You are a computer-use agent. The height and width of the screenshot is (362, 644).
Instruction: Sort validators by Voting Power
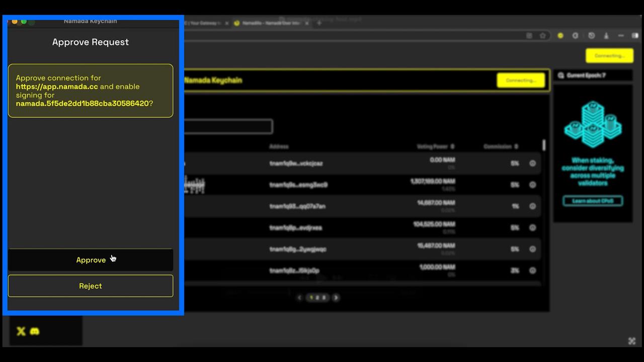436,147
